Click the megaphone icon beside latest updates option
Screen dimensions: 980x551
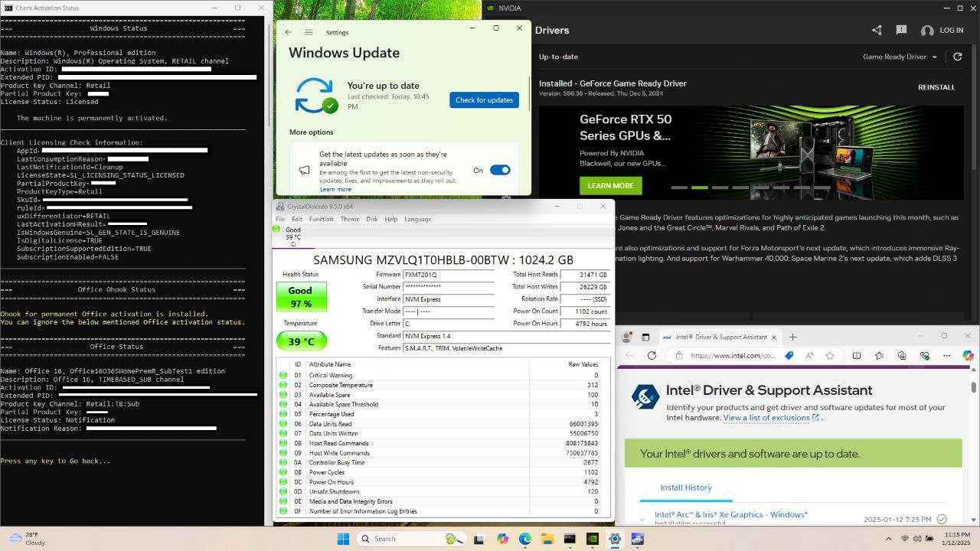pos(304,170)
